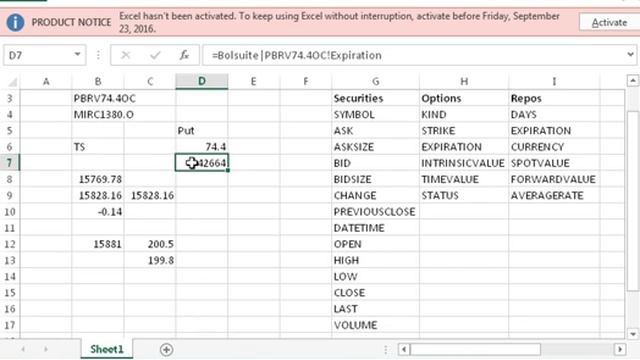Select the FORWARDVALUE cell
Viewport: 640px width, 360px height.
554,179
